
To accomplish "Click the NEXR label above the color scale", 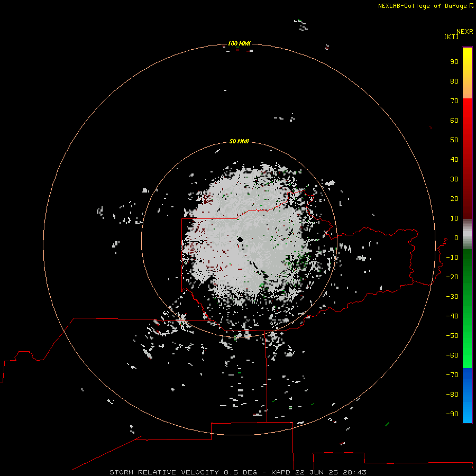I will [465, 32].
